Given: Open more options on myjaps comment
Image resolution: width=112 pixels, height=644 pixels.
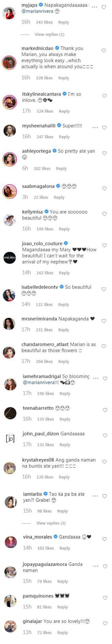Looking at the screenshot, I should pos(94,7).
